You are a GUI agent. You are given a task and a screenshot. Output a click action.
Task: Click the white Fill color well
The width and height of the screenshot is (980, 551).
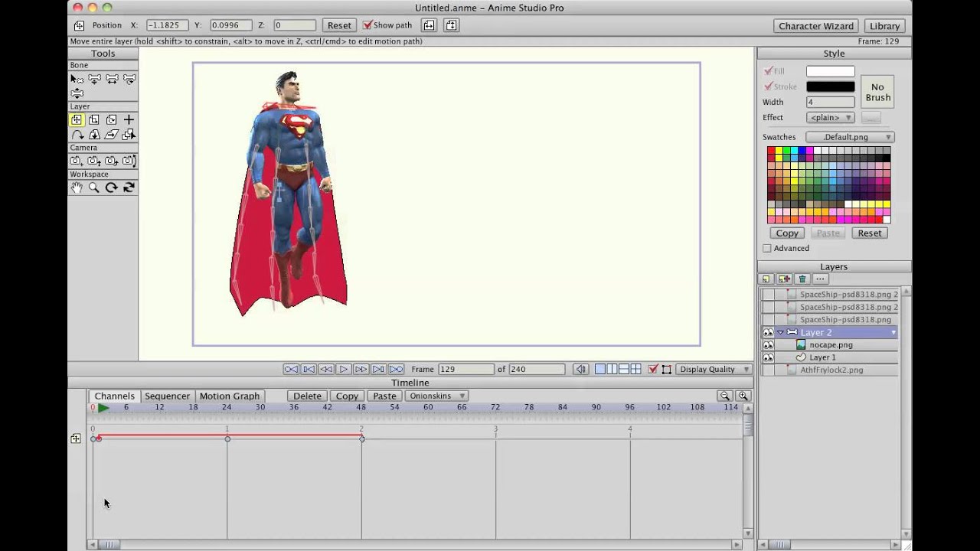click(830, 71)
